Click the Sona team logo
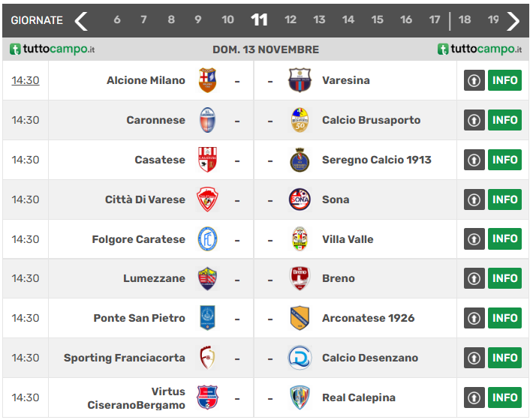This screenshot has height=420, width=530. tap(300, 199)
